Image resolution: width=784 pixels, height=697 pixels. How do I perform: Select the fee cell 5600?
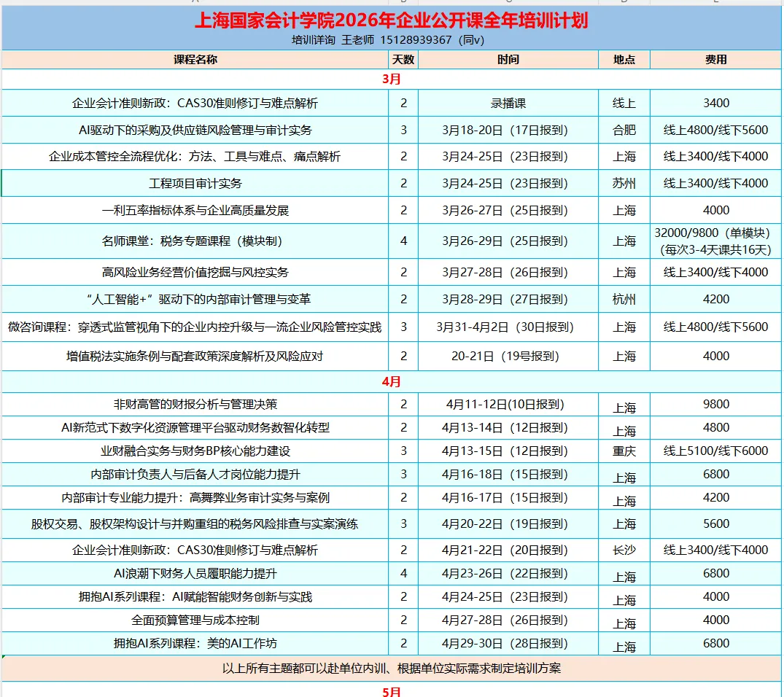(x=715, y=524)
